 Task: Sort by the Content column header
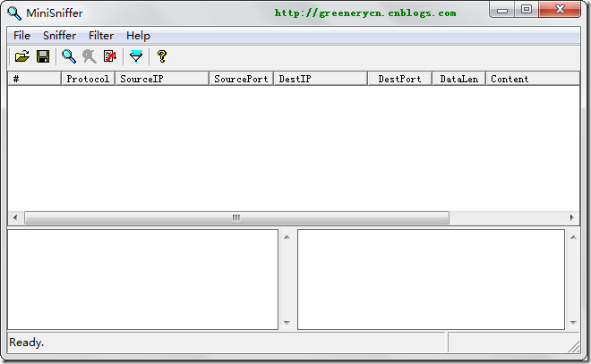click(533, 79)
